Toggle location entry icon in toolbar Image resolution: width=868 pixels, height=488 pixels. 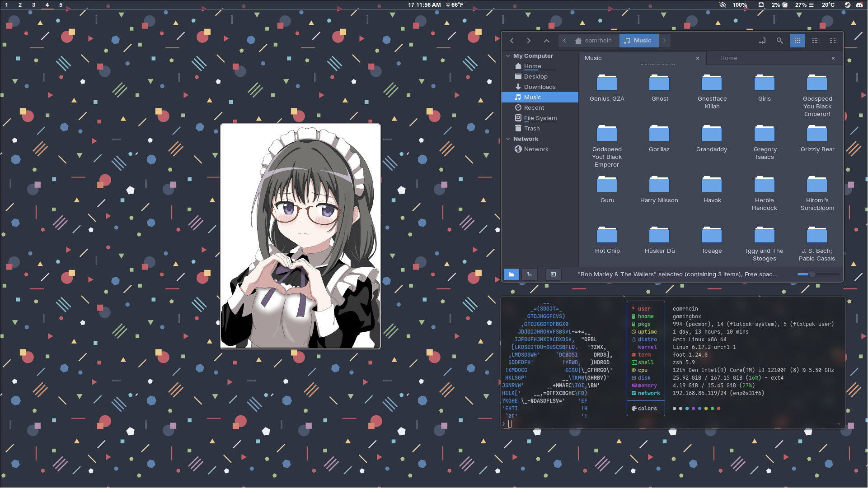(x=762, y=41)
